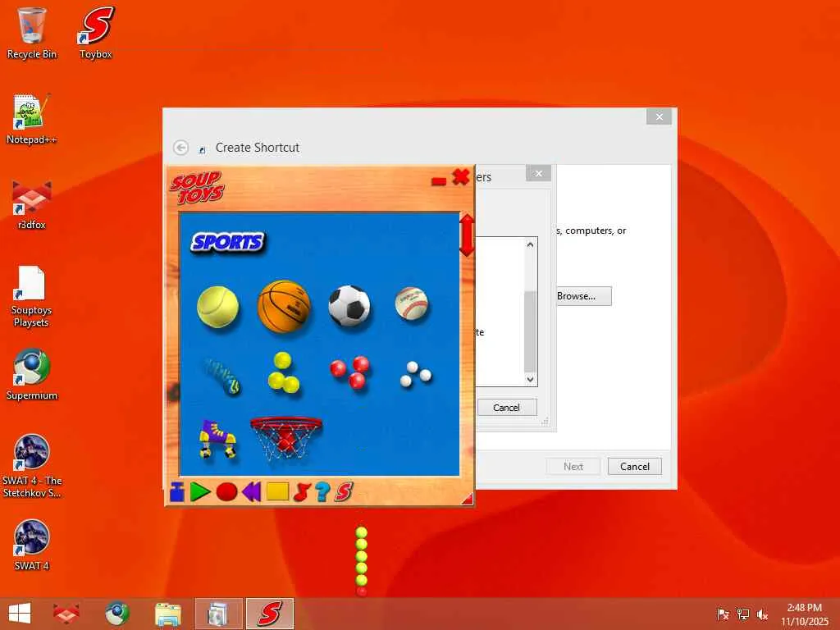Click the folder list scroll down arrow
The image size is (840, 630).
531,379
